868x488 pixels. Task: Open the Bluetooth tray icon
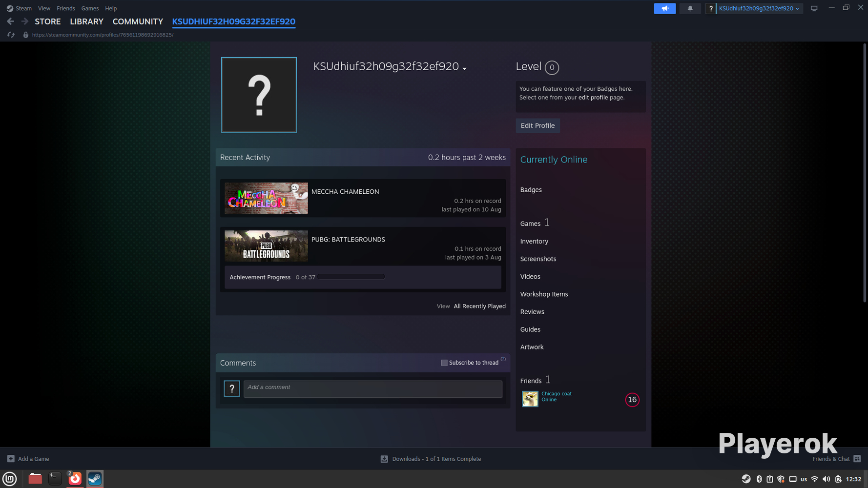(x=759, y=479)
